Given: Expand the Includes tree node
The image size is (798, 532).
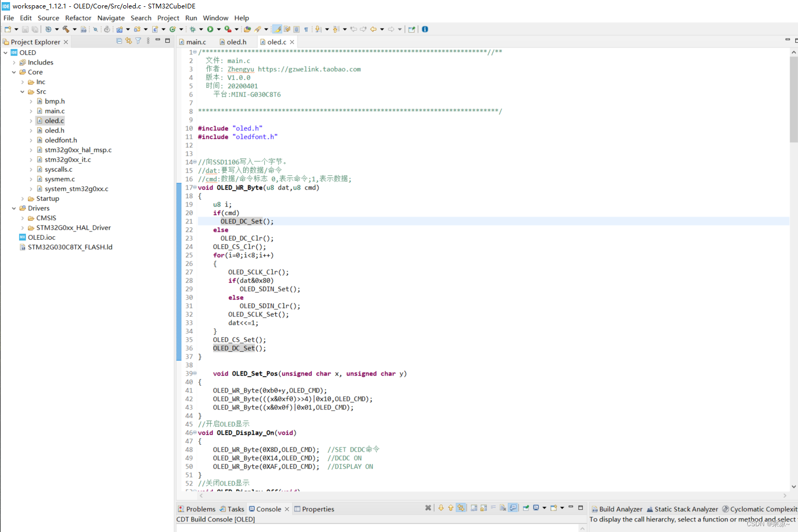Looking at the screenshot, I should click(14, 62).
